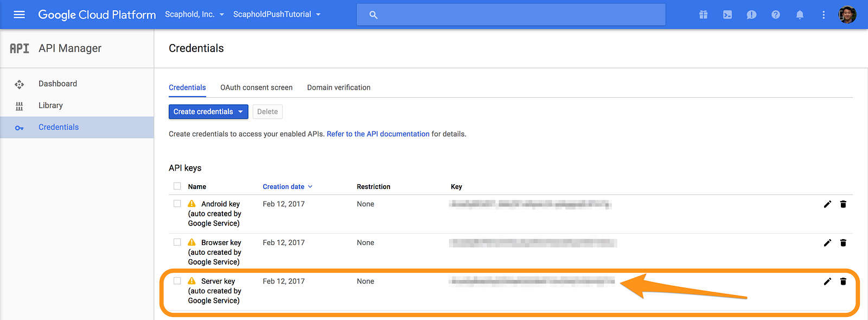
Task: Click the Name column header
Action: pyautogui.click(x=197, y=186)
